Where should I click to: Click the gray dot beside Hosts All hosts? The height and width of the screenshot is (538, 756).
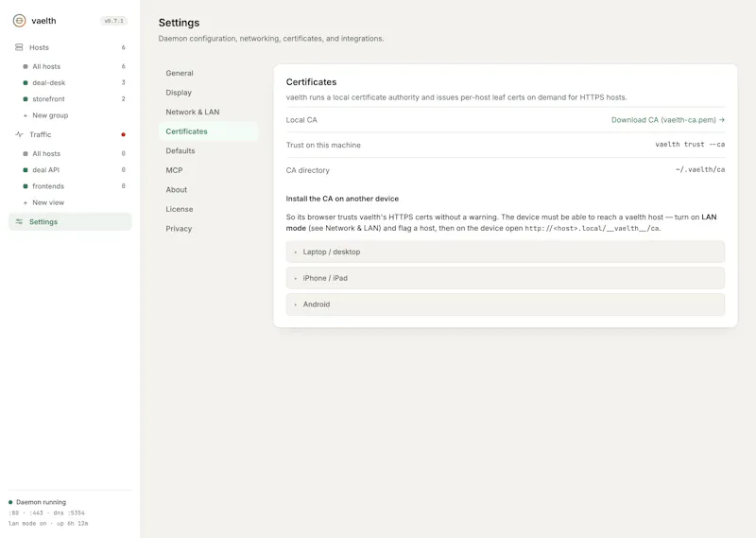click(26, 66)
